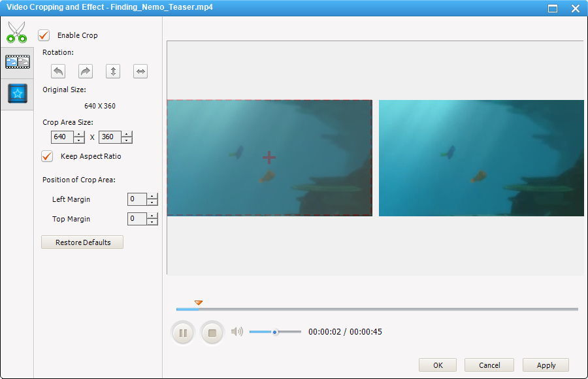Image resolution: width=588 pixels, height=379 pixels.
Task: Flip the video vertically
Action: (x=112, y=71)
